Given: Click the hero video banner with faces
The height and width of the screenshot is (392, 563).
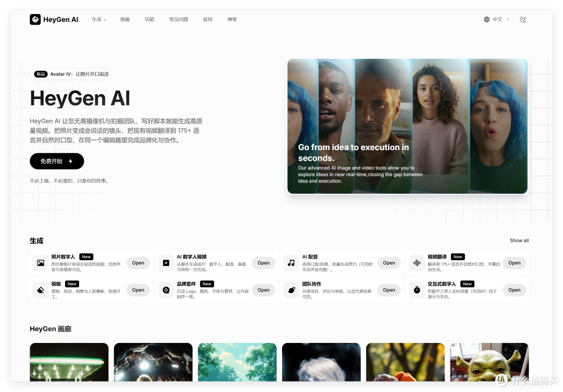Looking at the screenshot, I should (x=407, y=126).
